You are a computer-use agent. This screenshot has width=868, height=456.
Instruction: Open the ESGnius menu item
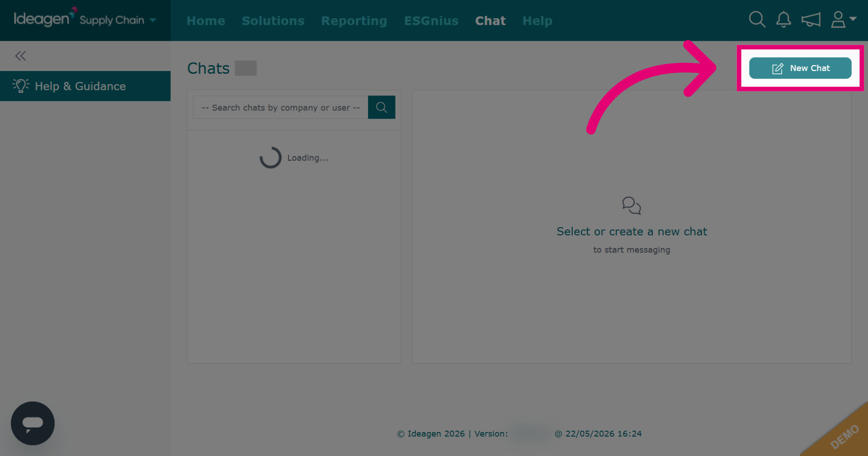(x=431, y=21)
